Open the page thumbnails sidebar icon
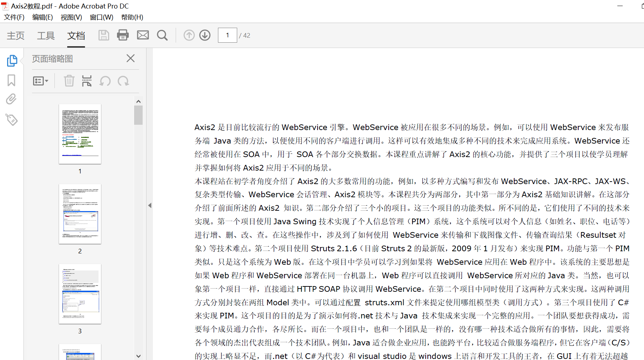 pos(12,61)
